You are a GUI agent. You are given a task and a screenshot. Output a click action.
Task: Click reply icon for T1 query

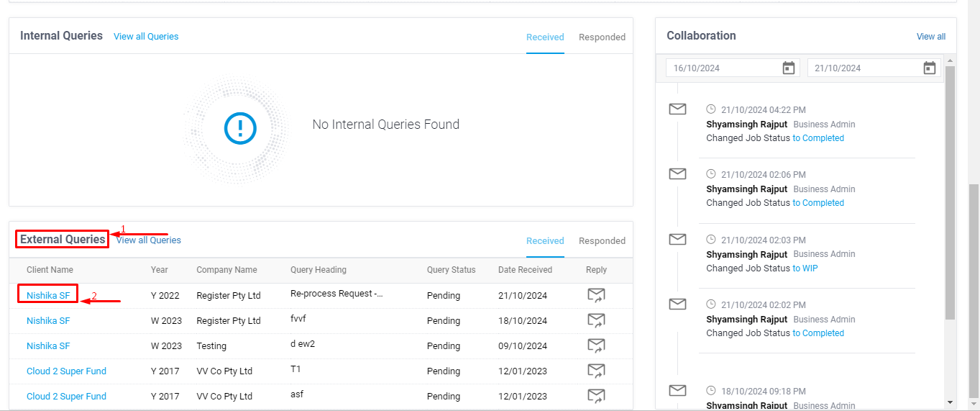[595, 371]
